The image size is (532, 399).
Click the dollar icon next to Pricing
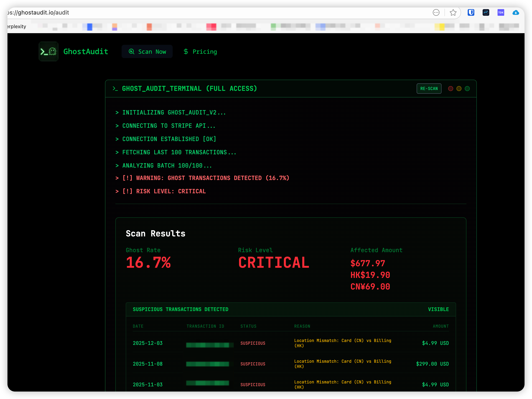(186, 51)
